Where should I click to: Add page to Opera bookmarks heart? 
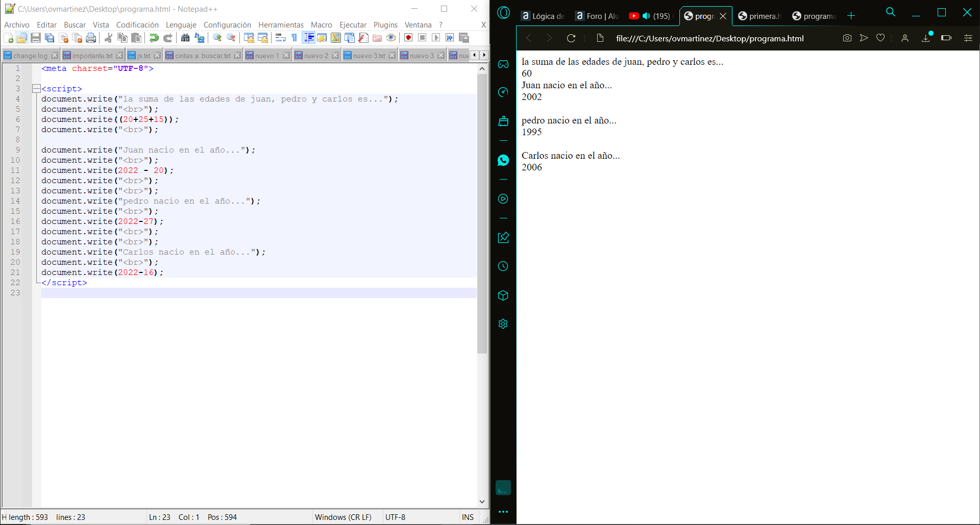tap(880, 38)
